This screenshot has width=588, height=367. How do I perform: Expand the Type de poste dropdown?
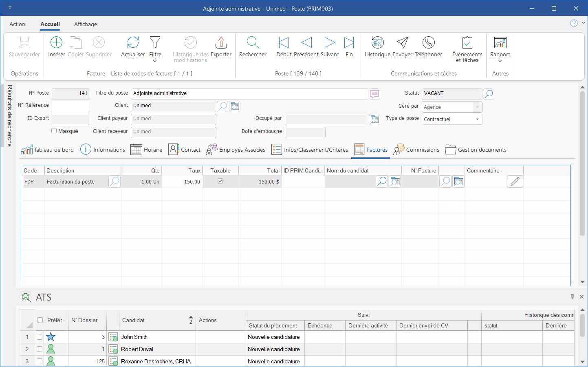coord(477,119)
